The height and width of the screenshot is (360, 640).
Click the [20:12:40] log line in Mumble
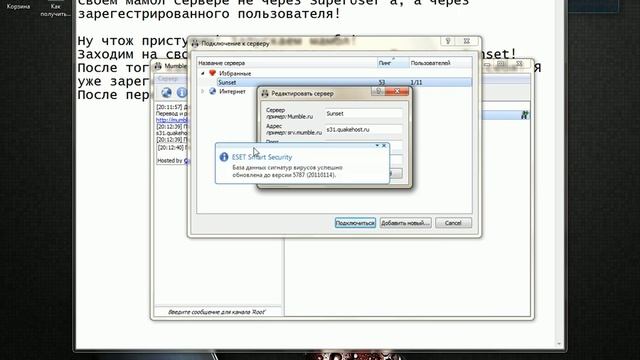[173, 147]
